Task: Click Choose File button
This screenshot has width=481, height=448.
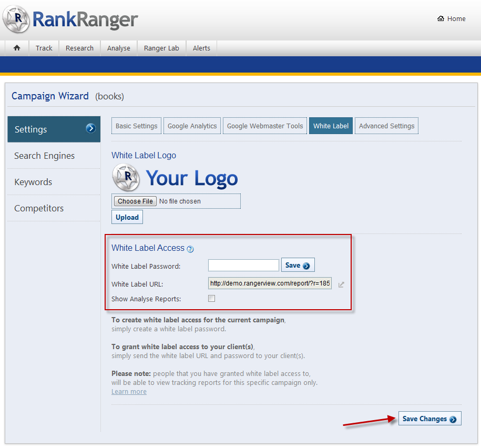Action: [135, 201]
